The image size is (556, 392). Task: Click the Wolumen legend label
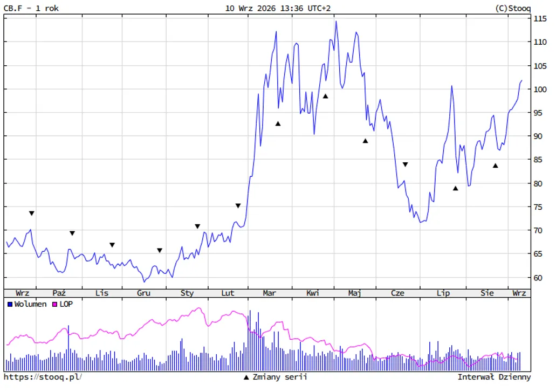[x=31, y=304]
